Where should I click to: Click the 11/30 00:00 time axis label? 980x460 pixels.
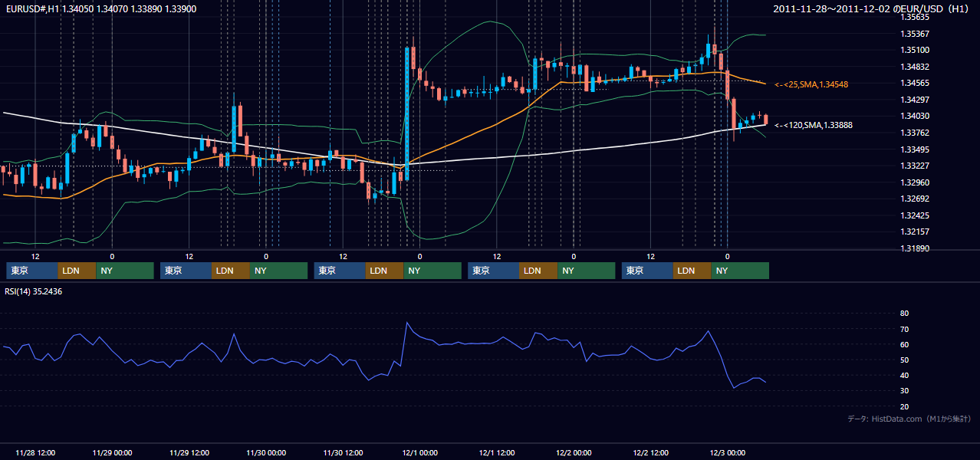tap(266, 452)
